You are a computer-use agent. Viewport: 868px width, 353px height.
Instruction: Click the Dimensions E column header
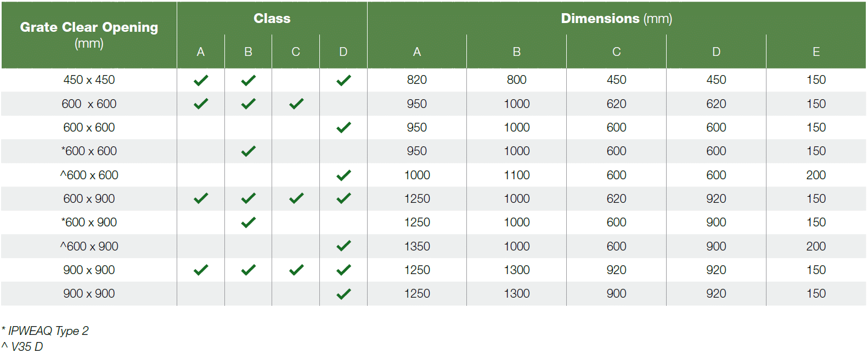pos(816,52)
